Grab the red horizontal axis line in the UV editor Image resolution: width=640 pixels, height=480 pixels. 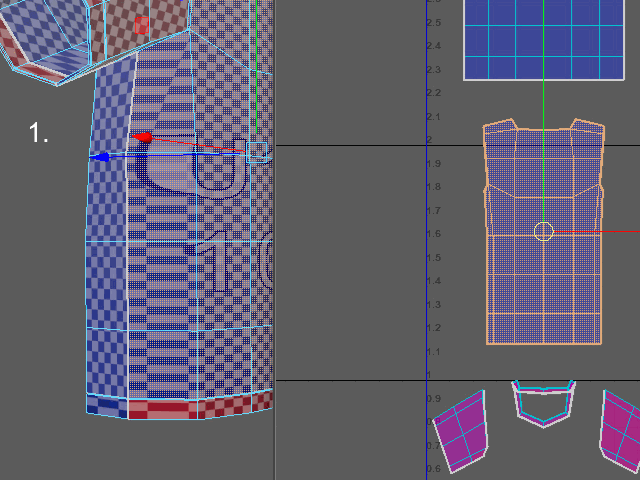tap(597, 232)
